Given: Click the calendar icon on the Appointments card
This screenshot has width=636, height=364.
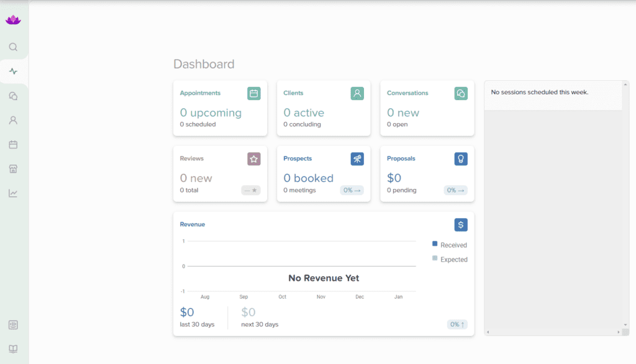Looking at the screenshot, I should (253, 93).
